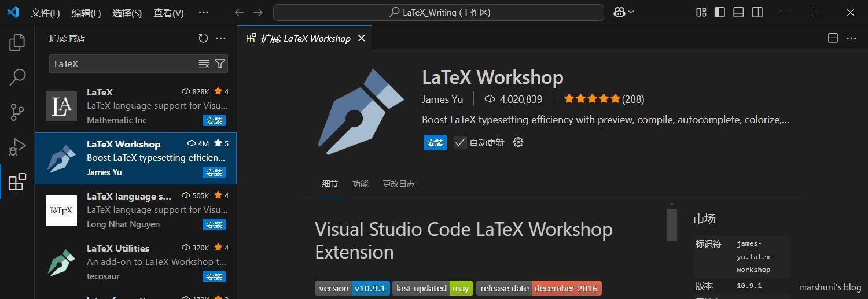Viewport: 868px width, 299px height.
Task: Open the Extensions view icon
Action: pos(17,182)
